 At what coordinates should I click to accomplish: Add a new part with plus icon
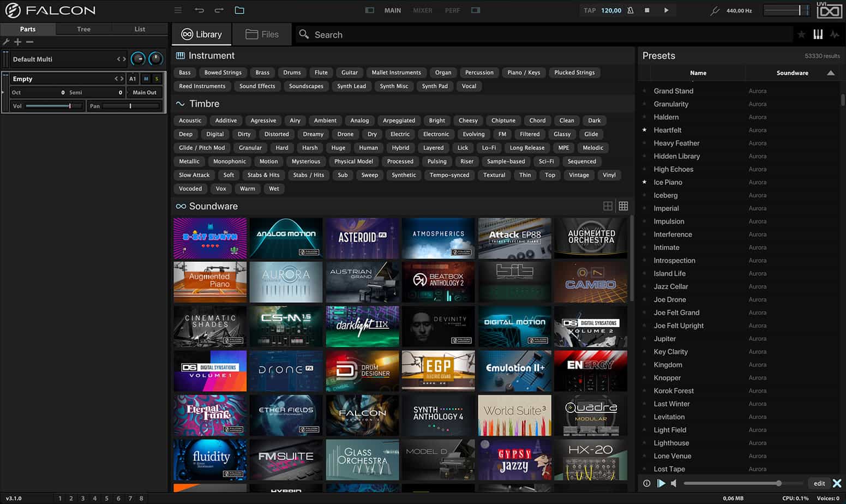[18, 42]
